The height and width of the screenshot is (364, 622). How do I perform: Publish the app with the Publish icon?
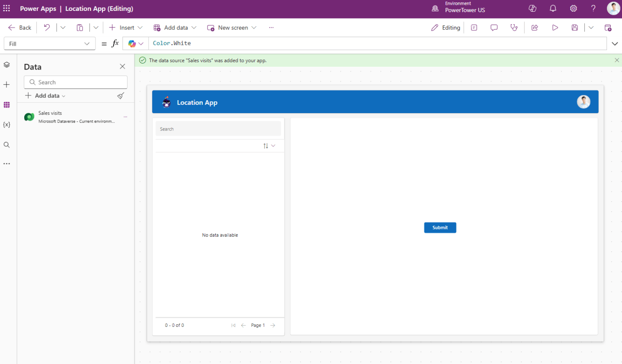tap(608, 27)
